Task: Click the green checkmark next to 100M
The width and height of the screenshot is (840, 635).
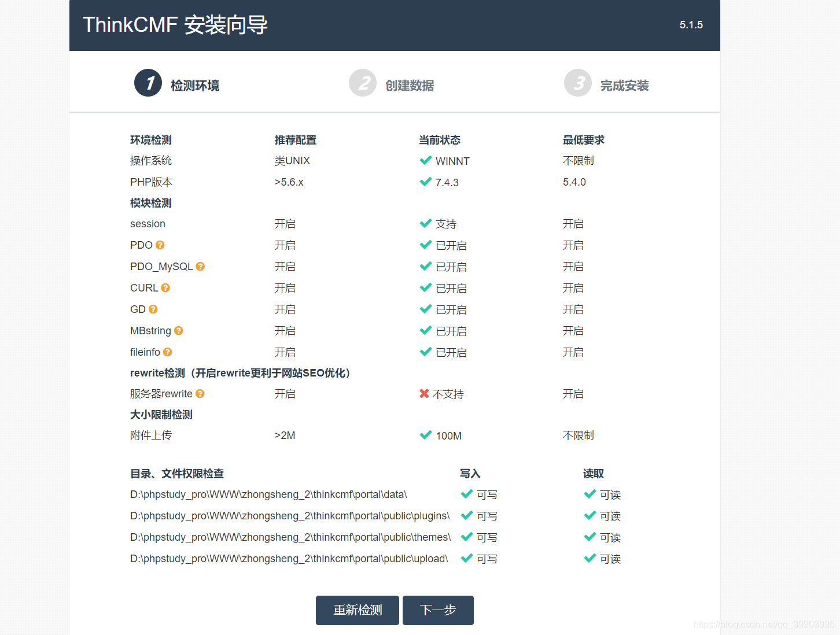Action: pyautogui.click(x=426, y=435)
